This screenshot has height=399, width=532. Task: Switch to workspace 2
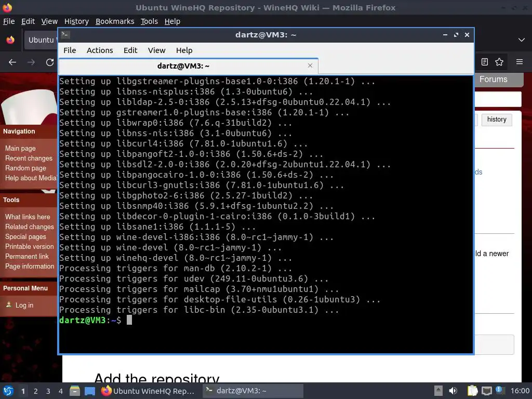pyautogui.click(x=36, y=391)
